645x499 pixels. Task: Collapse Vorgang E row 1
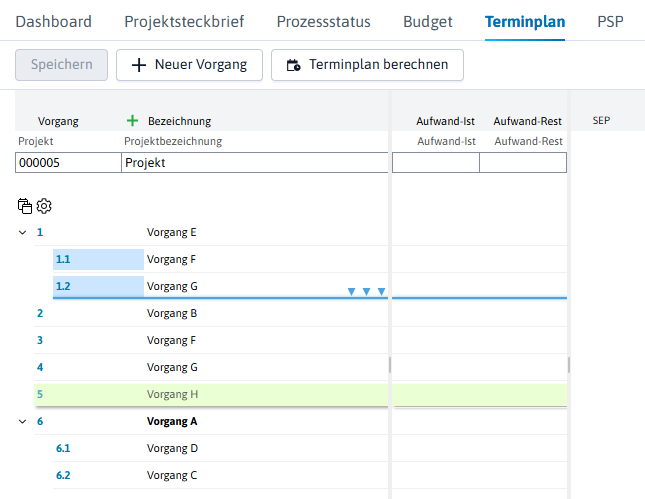click(23, 232)
